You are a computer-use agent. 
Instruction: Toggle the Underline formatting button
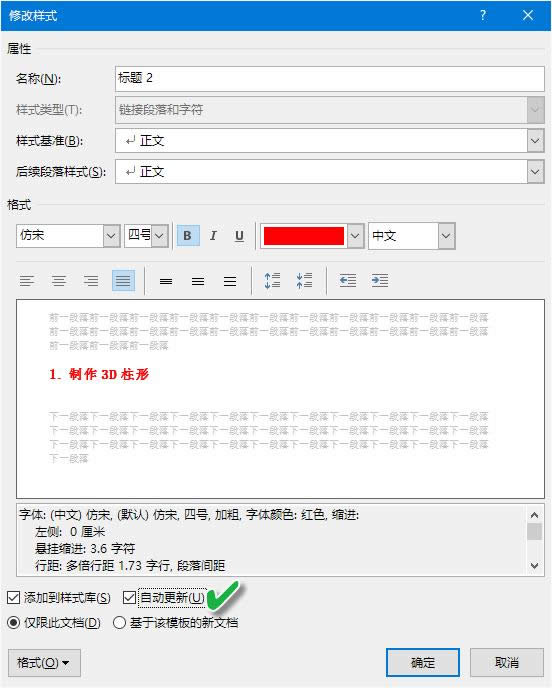tap(239, 236)
